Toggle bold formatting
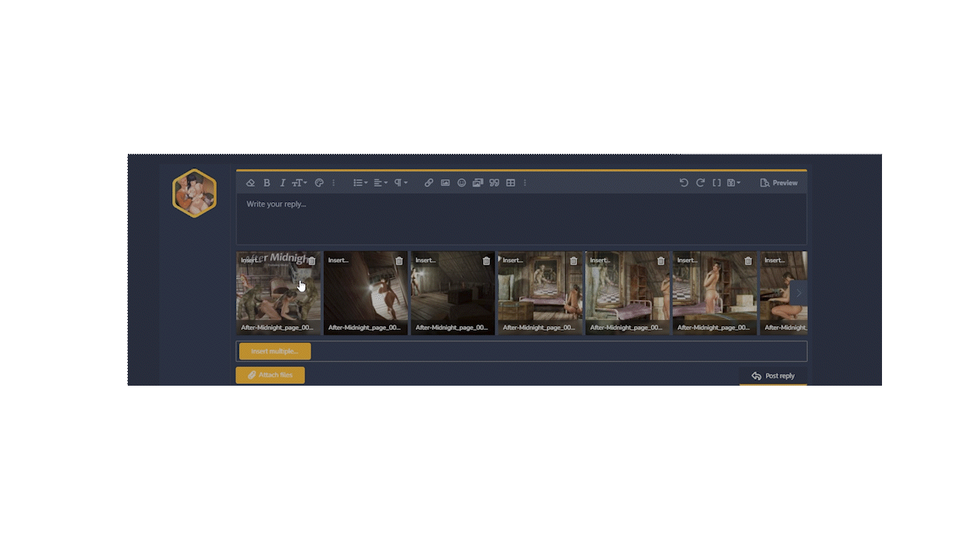Image resolution: width=980 pixels, height=551 pixels. 266,183
